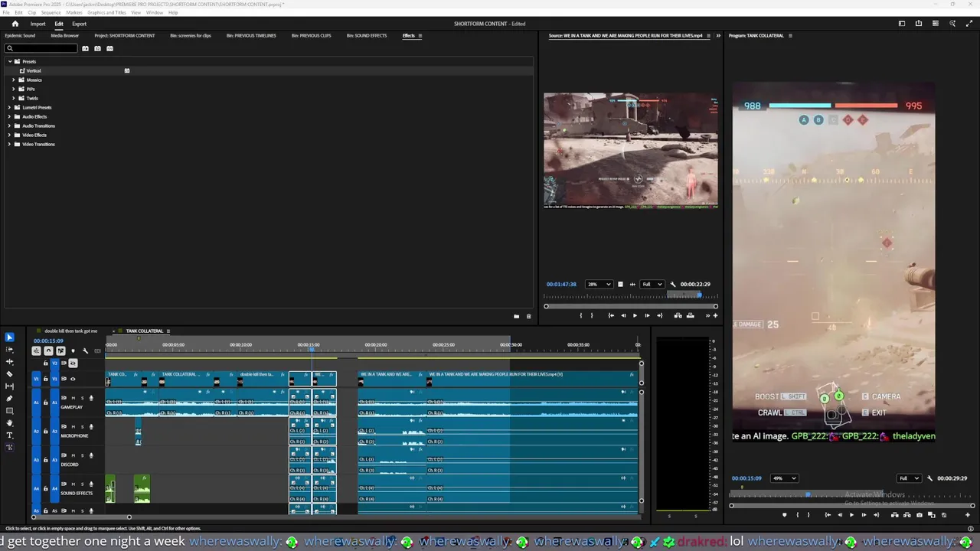Click Export Frame camera icon

coord(920,515)
